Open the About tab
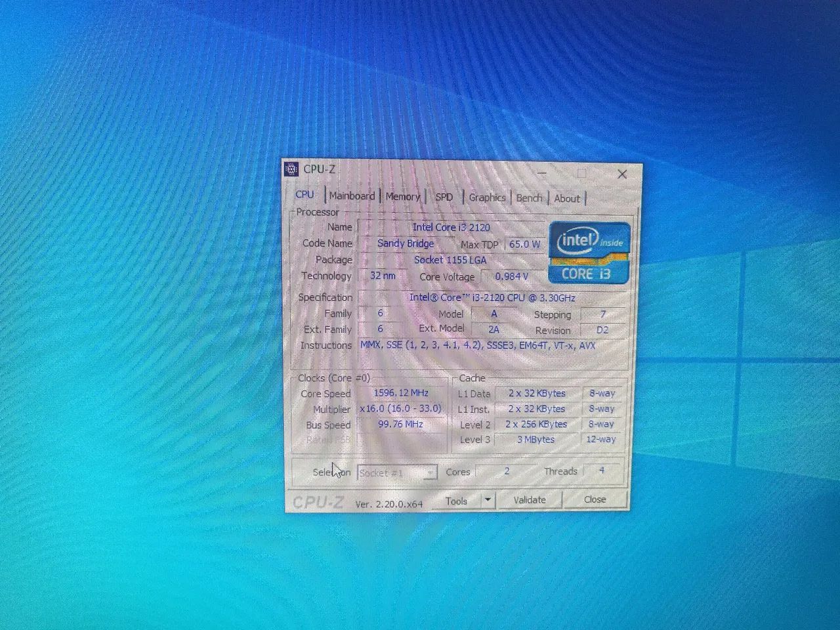This screenshot has width=840, height=630. 567,198
